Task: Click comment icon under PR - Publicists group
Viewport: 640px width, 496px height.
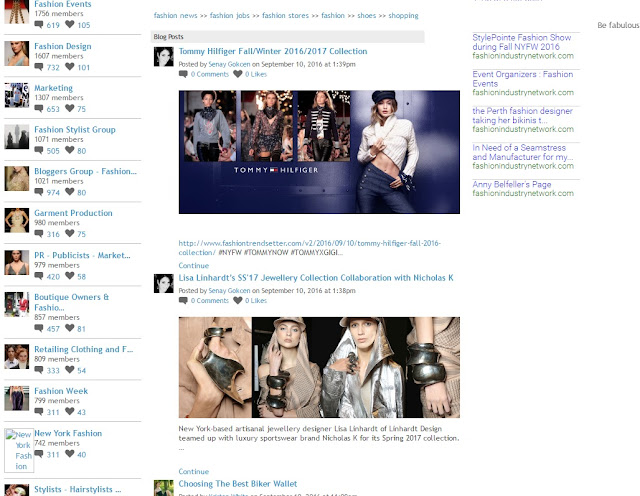Action: point(39,276)
